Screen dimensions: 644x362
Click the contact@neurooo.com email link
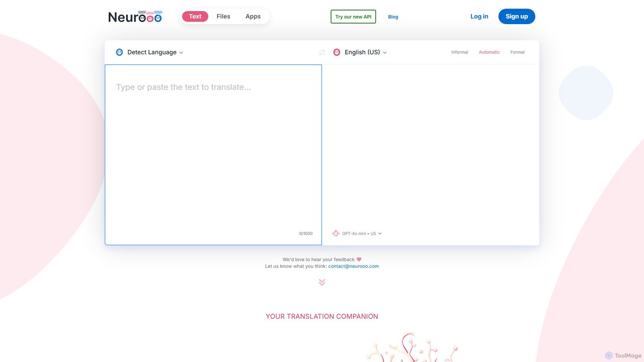(x=354, y=266)
